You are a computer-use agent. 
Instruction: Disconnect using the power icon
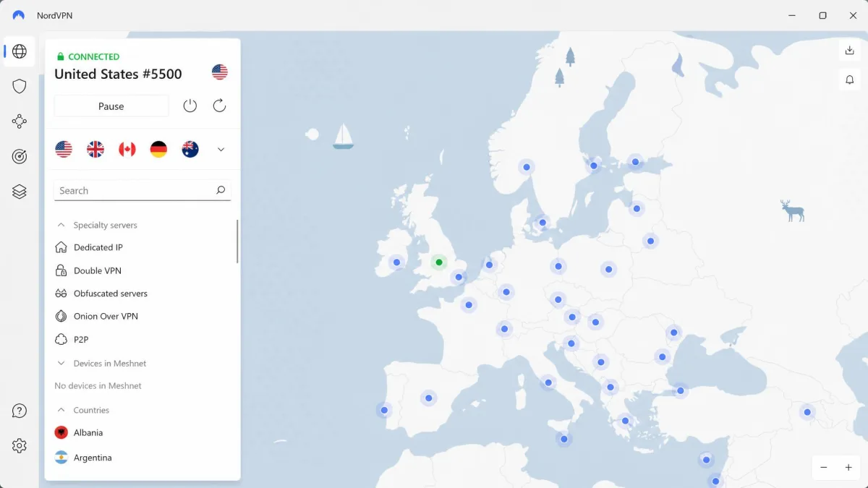190,106
